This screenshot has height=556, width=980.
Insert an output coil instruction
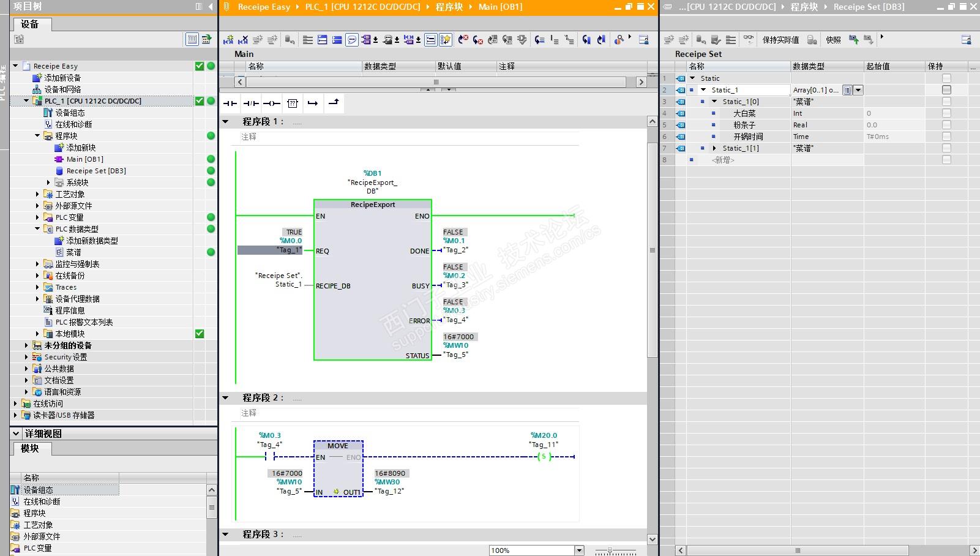pos(272,103)
